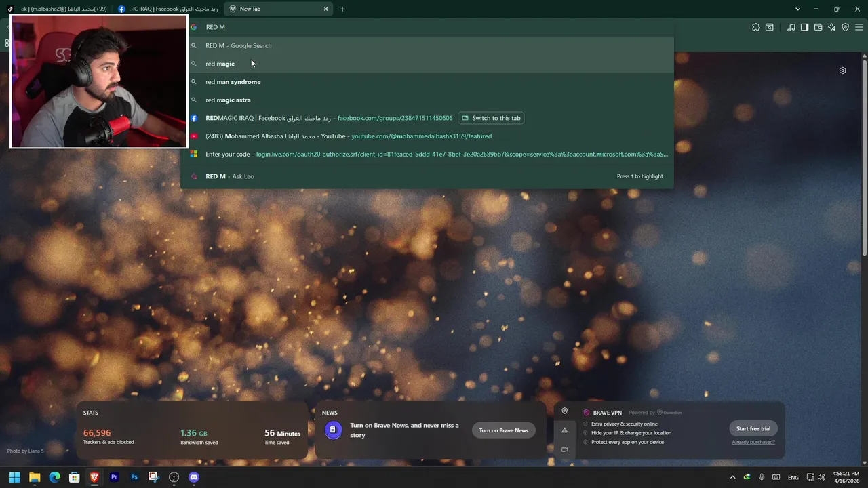
Task: Click 'Turn on Brave News' button
Action: pyautogui.click(x=503, y=430)
